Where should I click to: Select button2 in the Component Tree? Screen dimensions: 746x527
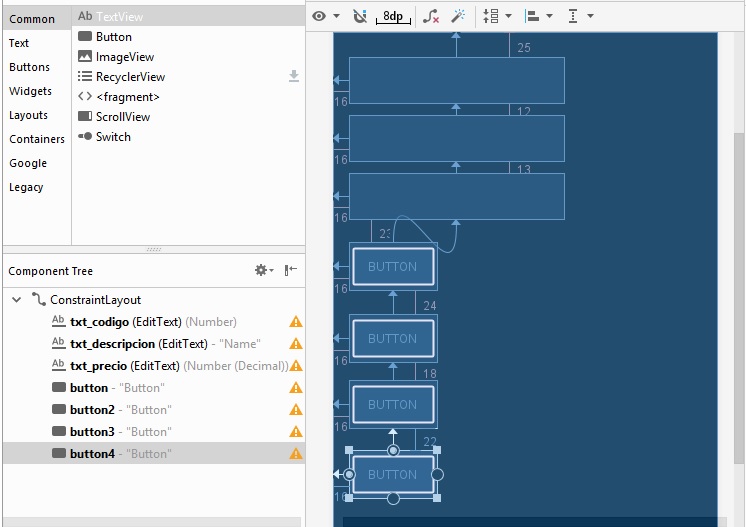point(92,410)
